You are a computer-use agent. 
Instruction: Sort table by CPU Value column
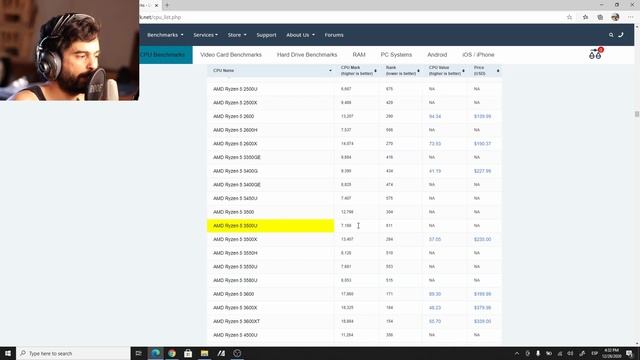pyautogui.click(x=446, y=71)
